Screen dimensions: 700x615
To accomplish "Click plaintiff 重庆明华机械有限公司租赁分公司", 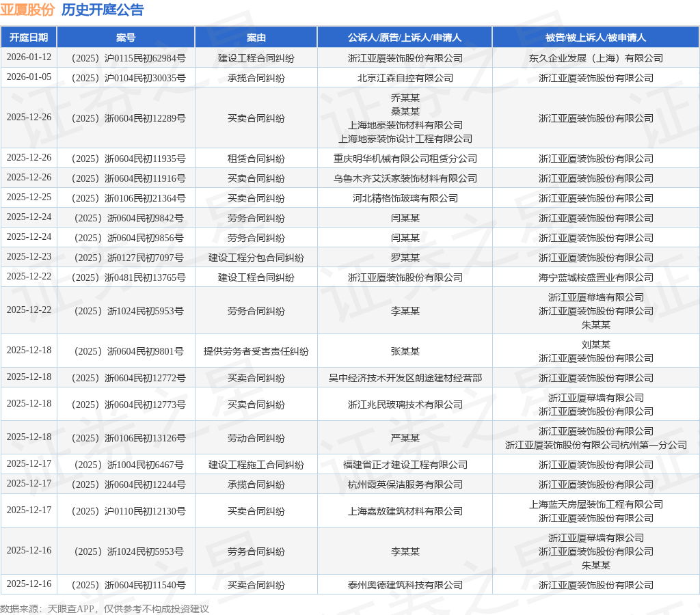I will (405, 159).
